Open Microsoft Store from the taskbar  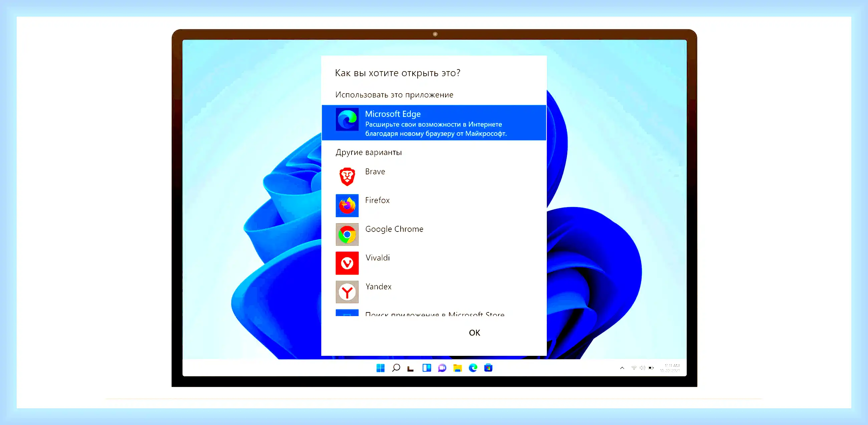tap(488, 368)
